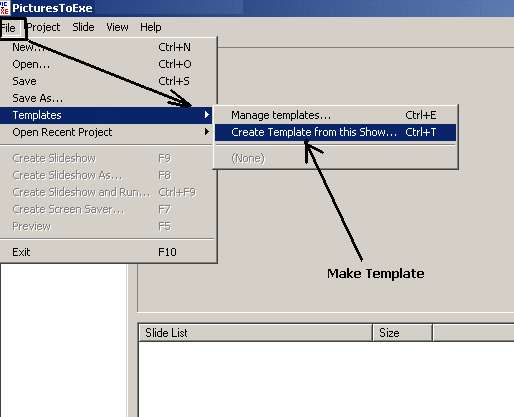
Task: Open the Project menu
Action: tap(44, 27)
